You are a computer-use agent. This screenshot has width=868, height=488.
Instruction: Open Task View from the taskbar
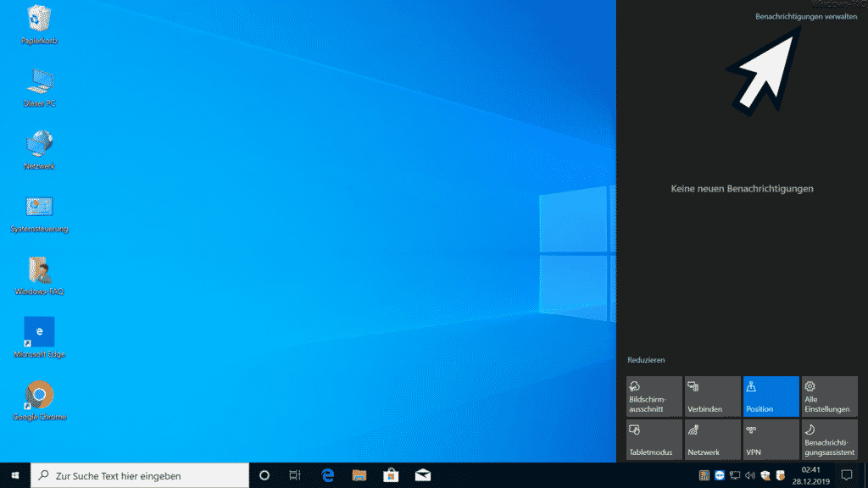294,475
